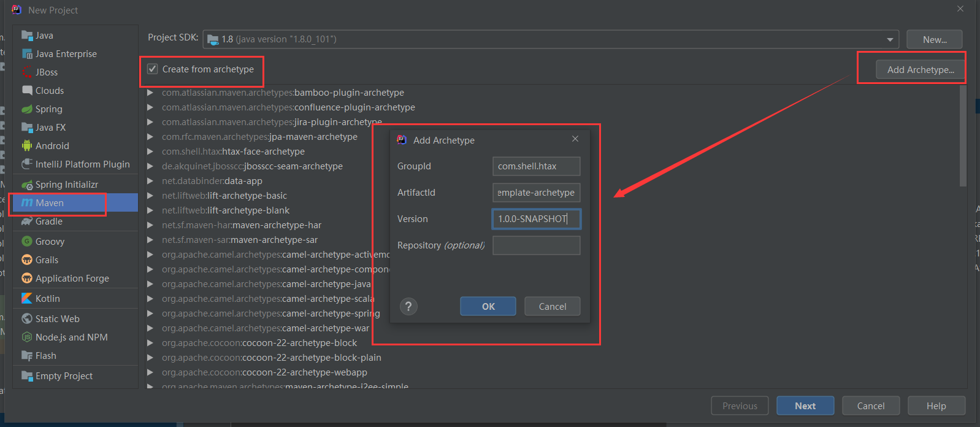Expand the confluence-plugin-archetype node
The image size is (980, 427).
tap(150, 107)
